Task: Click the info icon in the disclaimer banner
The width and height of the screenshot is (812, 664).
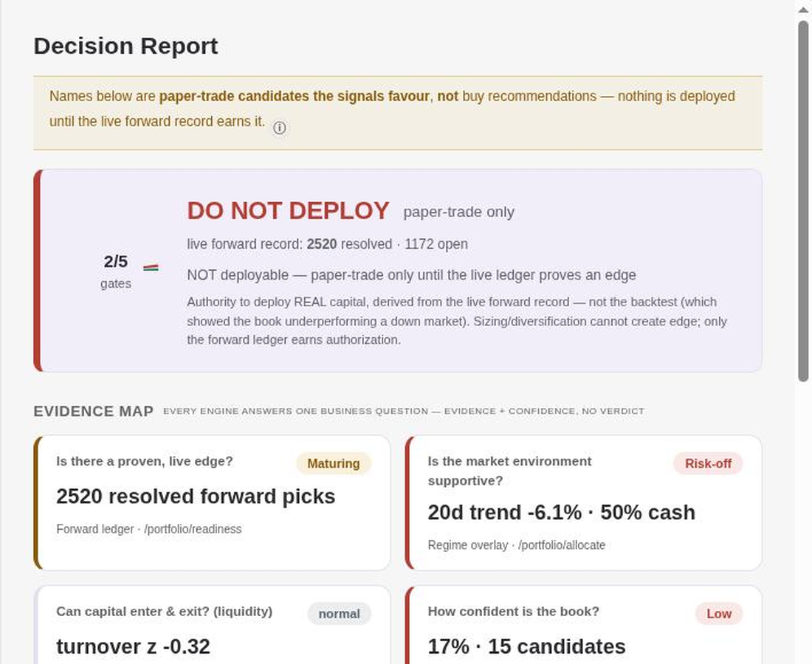Action: coord(279,128)
